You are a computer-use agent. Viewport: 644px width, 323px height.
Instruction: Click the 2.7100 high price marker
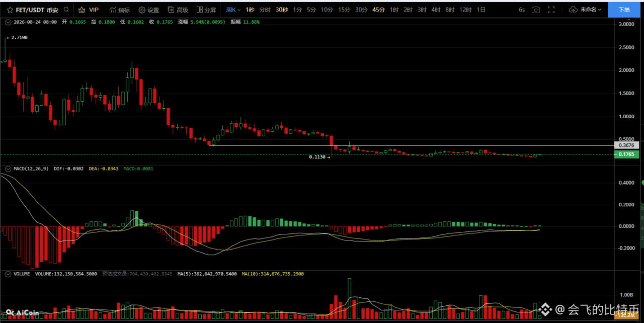17,38
